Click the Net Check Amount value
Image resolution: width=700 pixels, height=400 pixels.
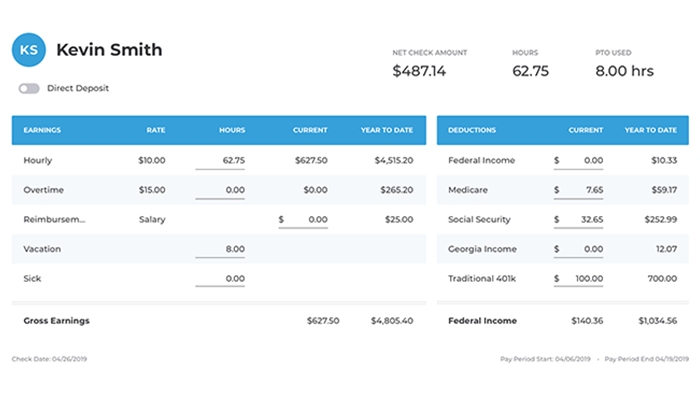point(418,71)
